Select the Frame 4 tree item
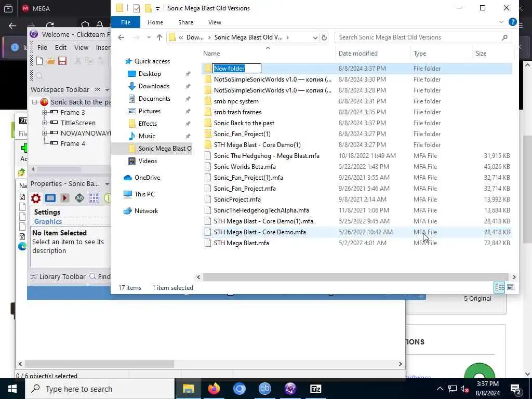532x399 pixels. [73, 143]
